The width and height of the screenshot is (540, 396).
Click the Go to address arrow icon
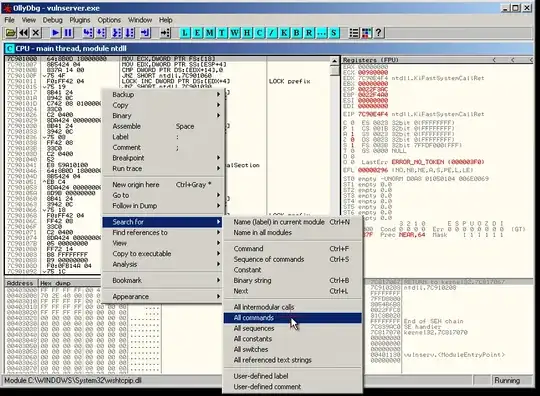pyautogui.click(x=165, y=33)
